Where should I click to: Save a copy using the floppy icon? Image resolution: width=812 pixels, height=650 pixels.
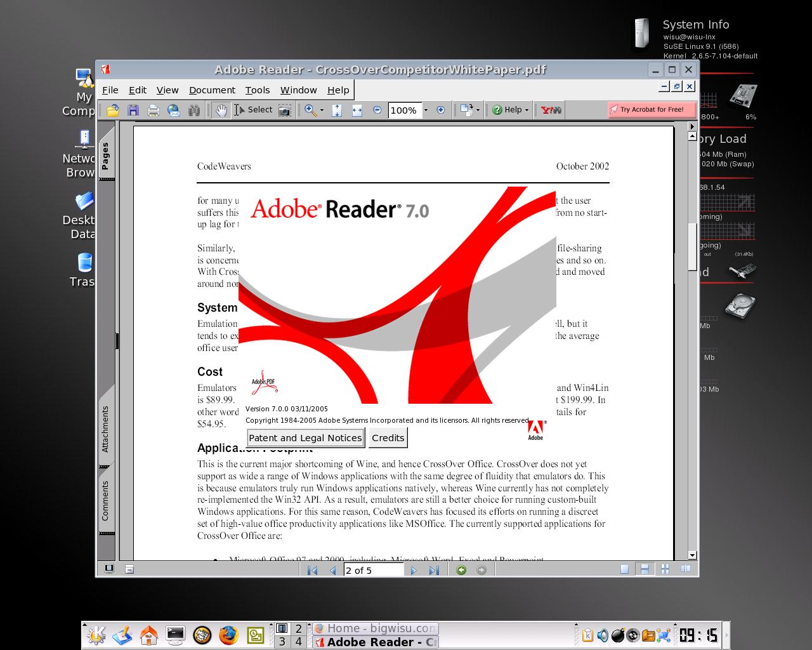[x=133, y=110]
